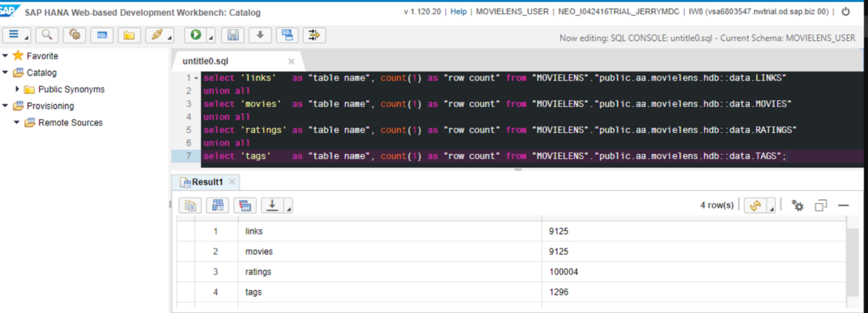Open a new SQL console from toolbar
868x313 pixels.
101,35
